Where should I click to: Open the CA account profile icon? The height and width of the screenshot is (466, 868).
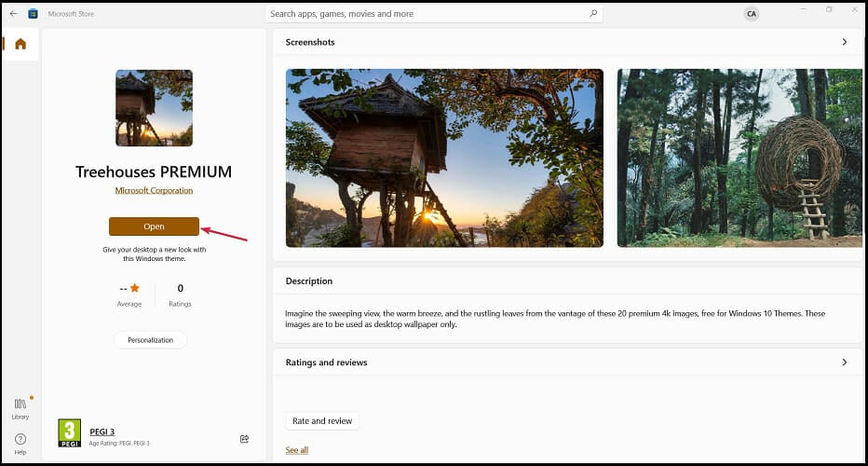[x=752, y=14]
